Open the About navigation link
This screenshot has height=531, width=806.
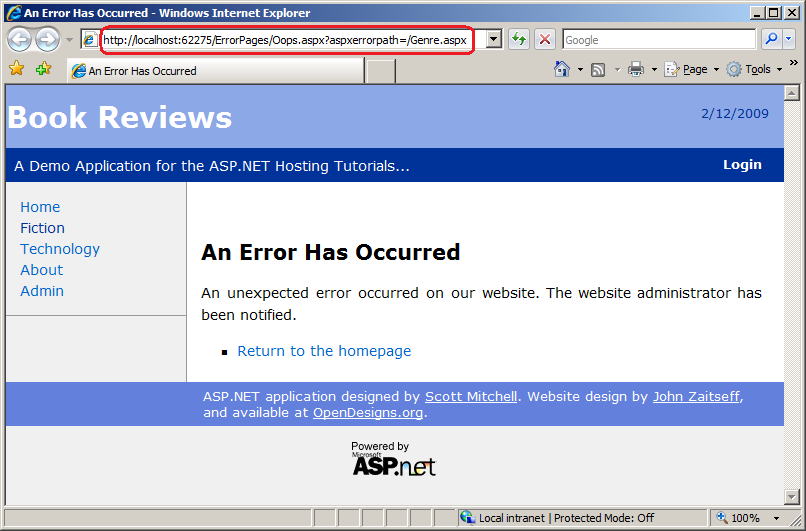42,270
